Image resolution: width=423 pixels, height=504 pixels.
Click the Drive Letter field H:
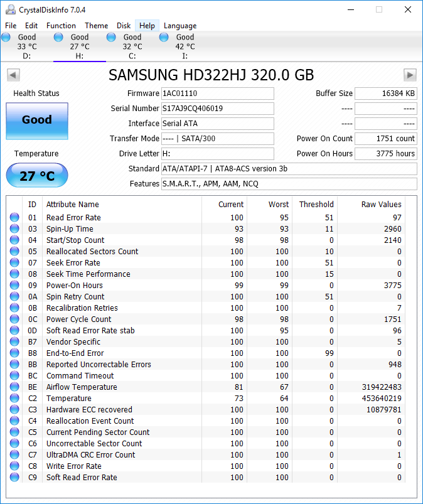(x=218, y=154)
